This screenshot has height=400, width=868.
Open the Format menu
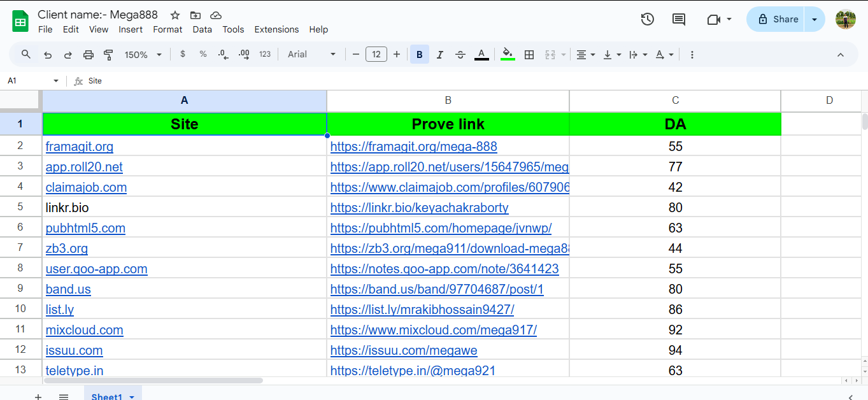167,29
